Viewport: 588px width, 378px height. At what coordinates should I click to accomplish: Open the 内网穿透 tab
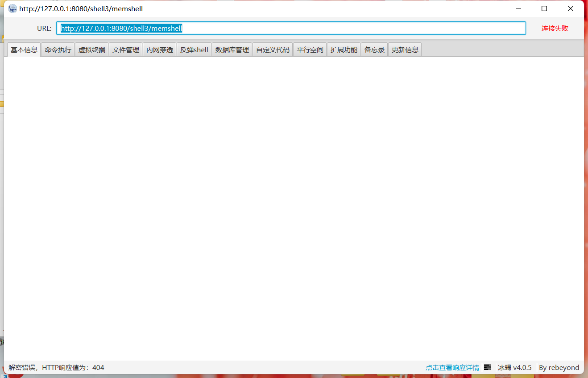pyautogui.click(x=159, y=49)
